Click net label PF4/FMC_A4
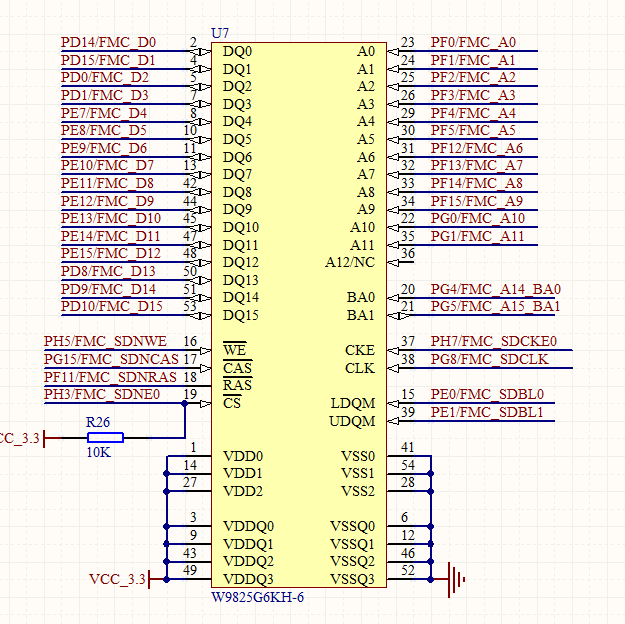Image resolution: width=625 pixels, height=624 pixels. [x=473, y=113]
